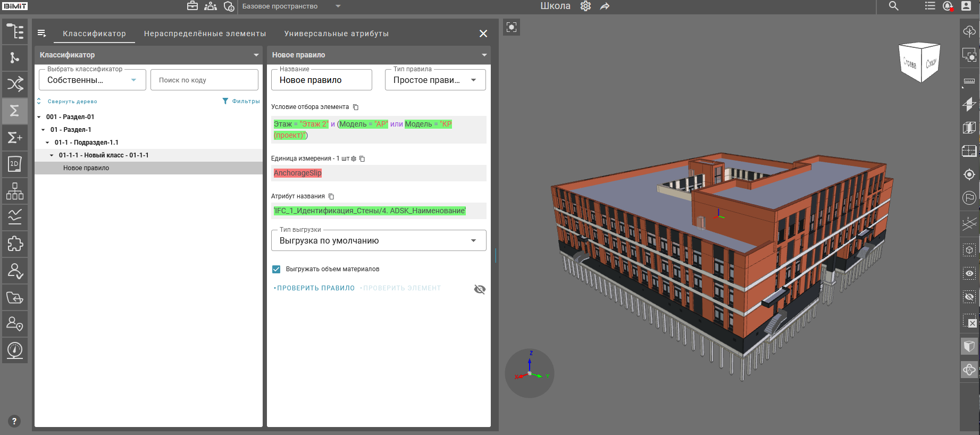Click the ruler measurement tool icon
Screen dimensions: 980x435
click(x=969, y=81)
